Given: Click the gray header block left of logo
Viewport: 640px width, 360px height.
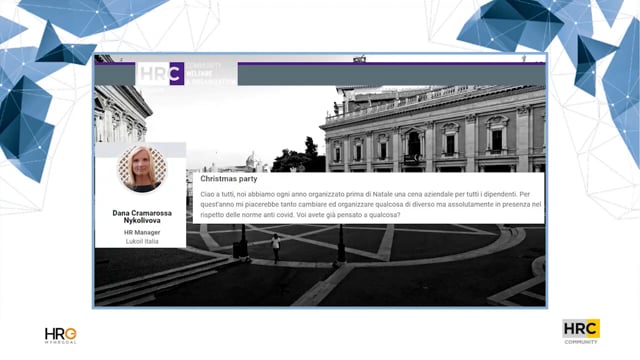Looking at the screenshot, I should [115, 75].
